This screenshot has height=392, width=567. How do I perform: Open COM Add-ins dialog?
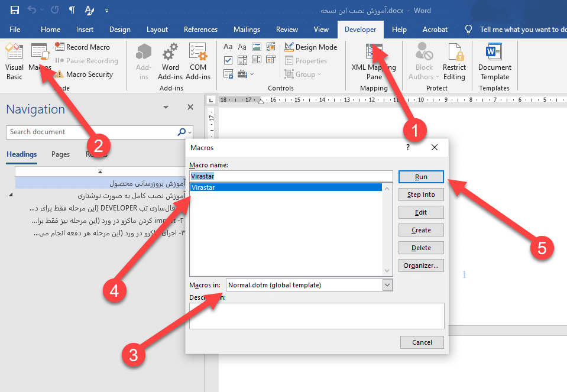pos(197,61)
